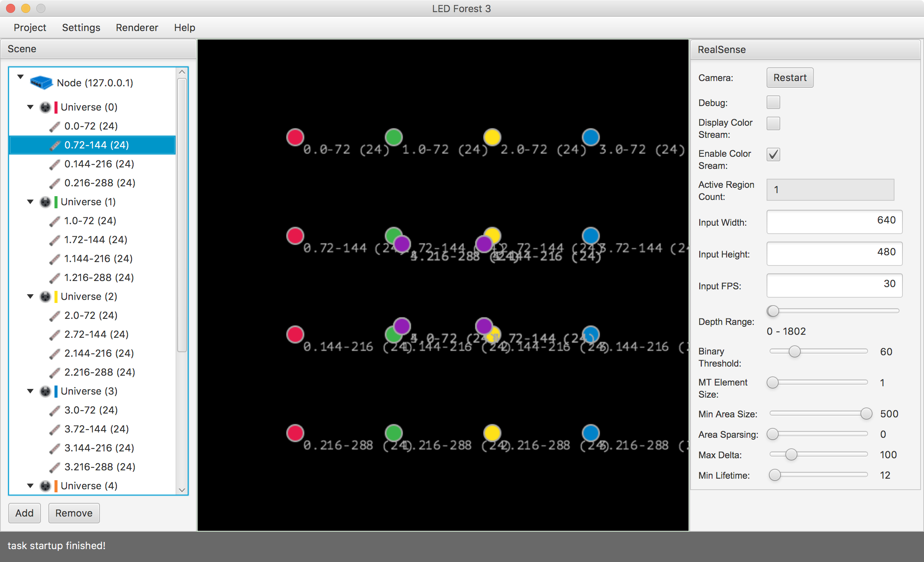Click the Remove button under the scene tree
Image resolution: width=924 pixels, height=562 pixels.
74,513
